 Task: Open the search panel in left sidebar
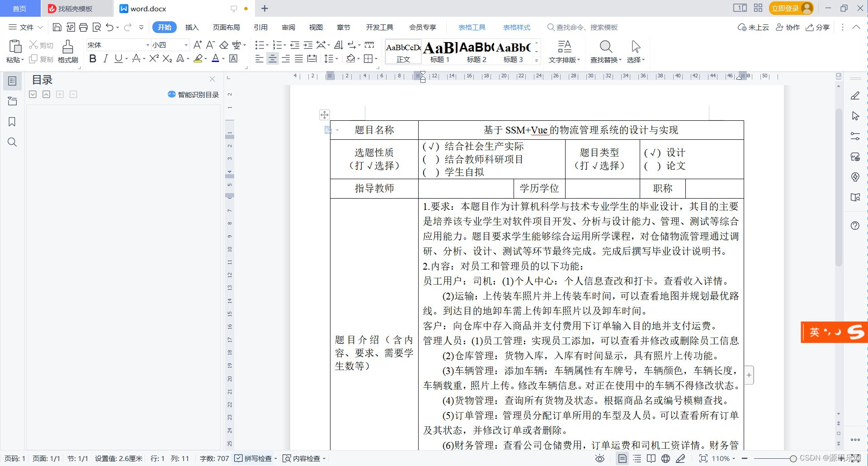click(x=12, y=142)
